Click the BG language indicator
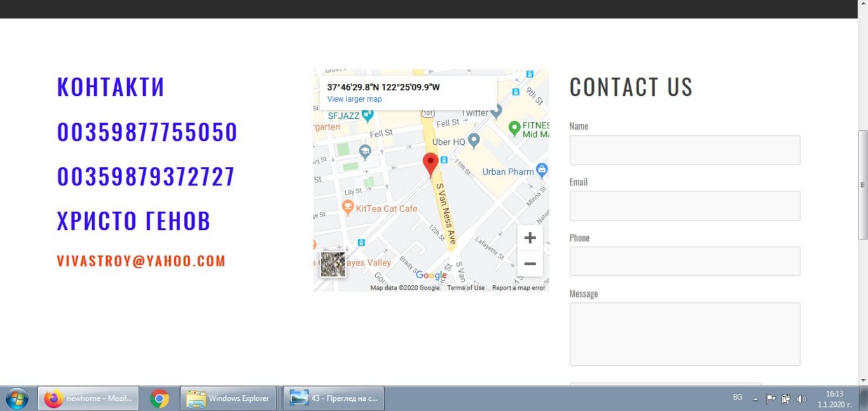The width and height of the screenshot is (868, 411). point(738,397)
